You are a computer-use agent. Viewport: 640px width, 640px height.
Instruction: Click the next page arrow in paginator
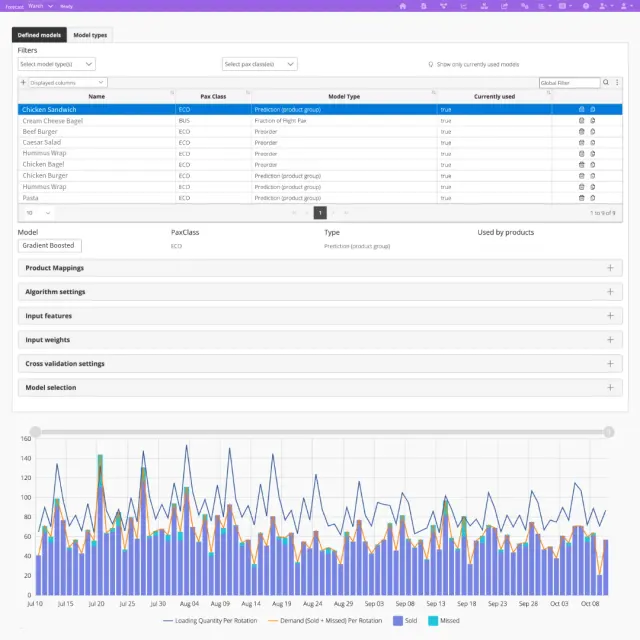coord(333,213)
